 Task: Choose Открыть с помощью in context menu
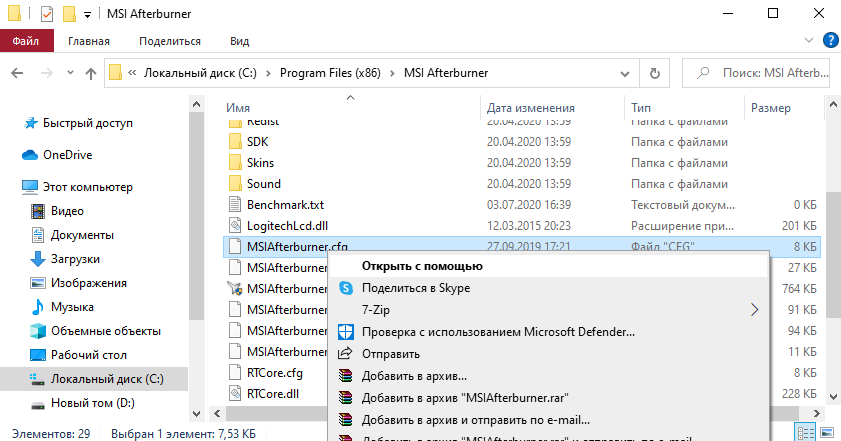click(x=548, y=266)
